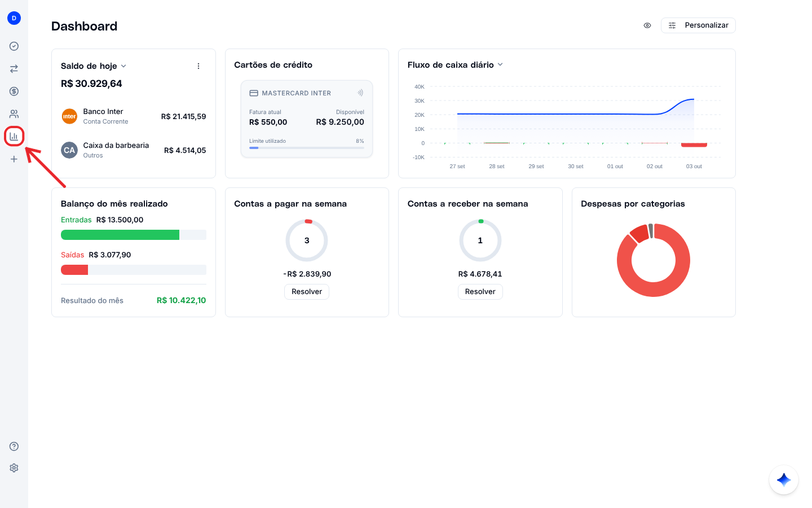Image resolution: width=812 pixels, height=508 pixels.
Task: Open the transfers arrows icon in sidebar
Action: pos(14,69)
